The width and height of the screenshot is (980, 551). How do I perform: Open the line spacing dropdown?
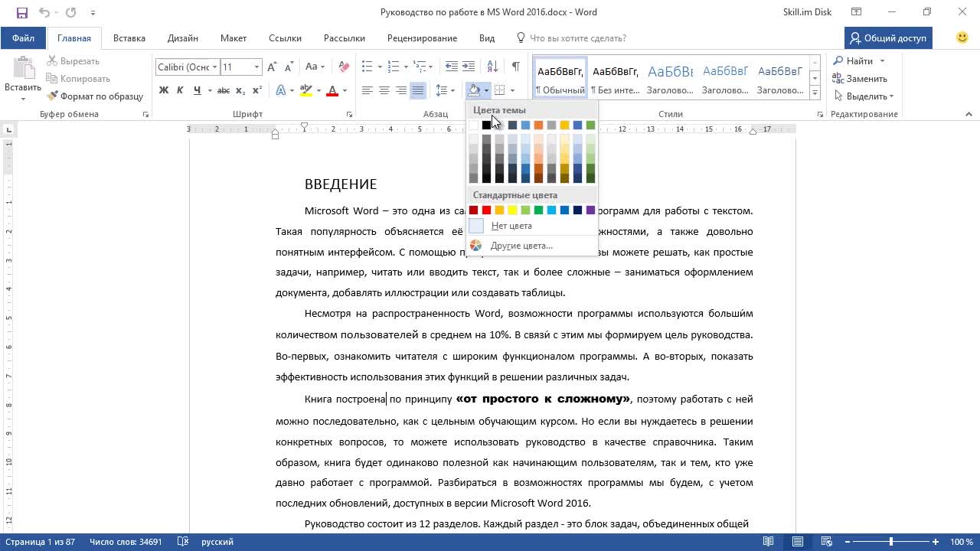click(445, 90)
